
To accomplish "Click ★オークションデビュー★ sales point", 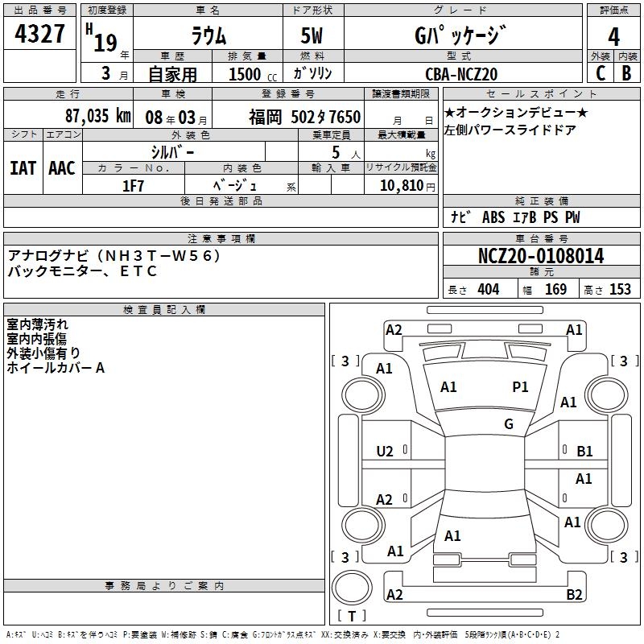I will click(x=516, y=112).
